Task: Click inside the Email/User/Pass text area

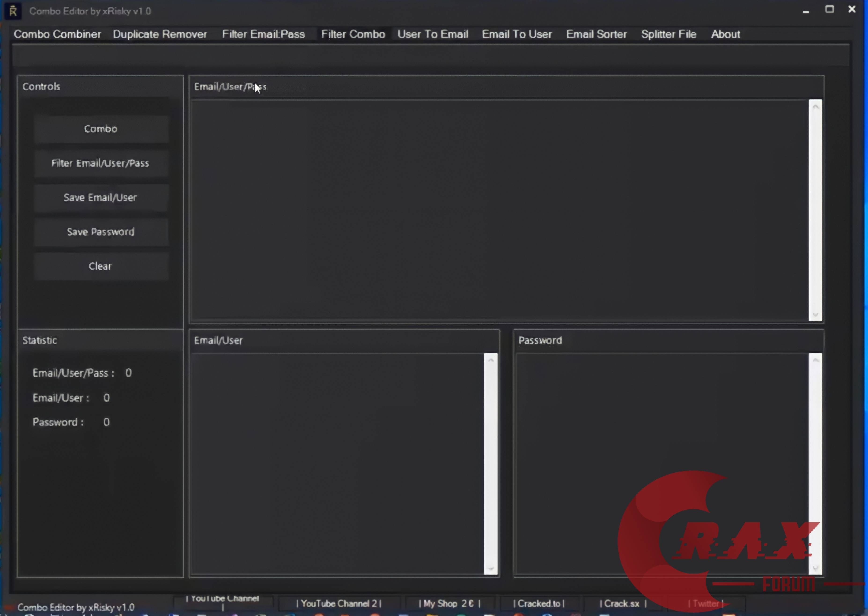Action: (499, 210)
